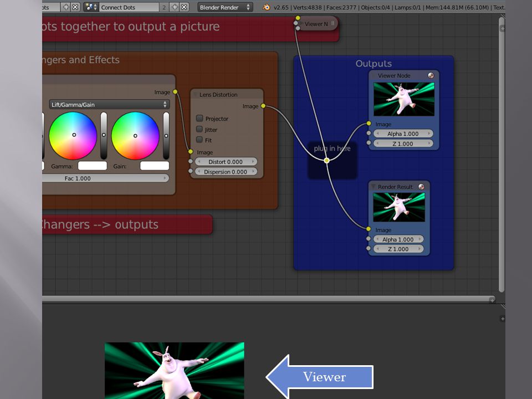
Task: Click the node editor horizontal scrollbar
Action: (268, 299)
